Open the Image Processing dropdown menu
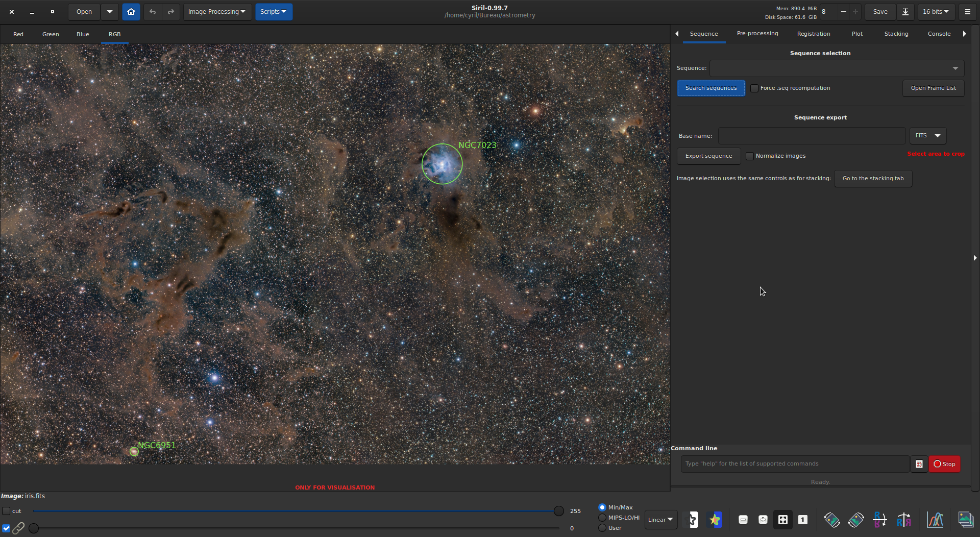 point(217,12)
